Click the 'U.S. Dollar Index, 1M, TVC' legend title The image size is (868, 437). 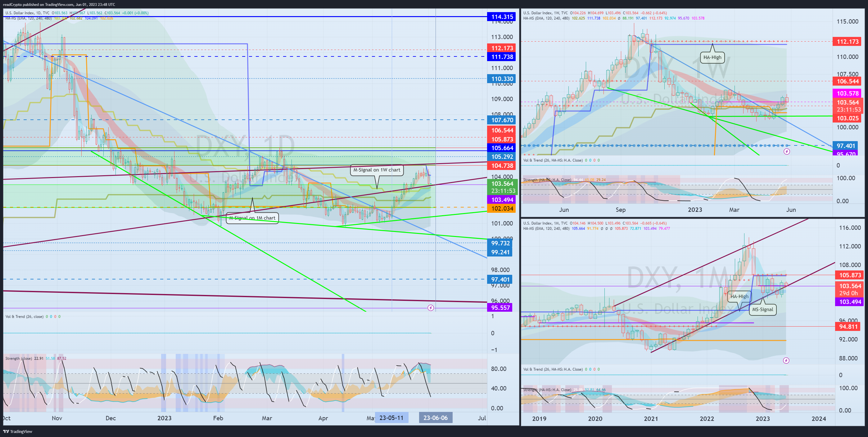coord(546,223)
